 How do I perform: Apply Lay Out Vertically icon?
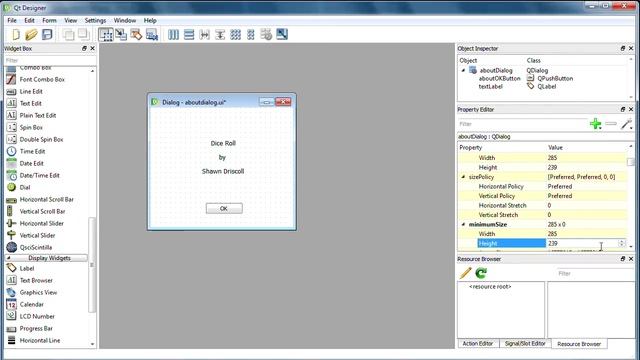(x=189, y=35)
